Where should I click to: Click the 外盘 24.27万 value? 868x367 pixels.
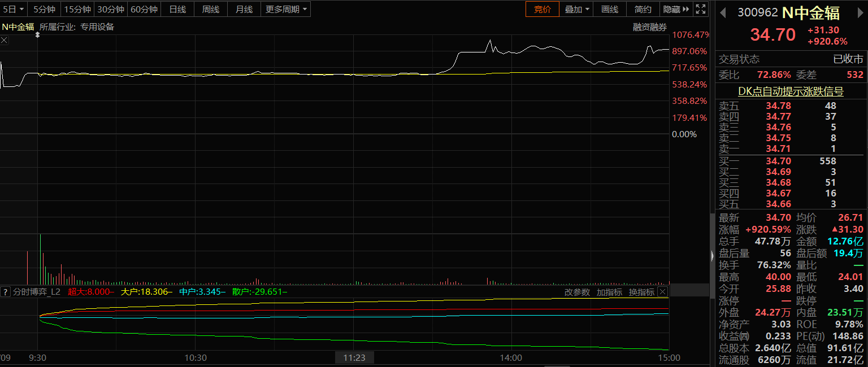[x=772, y=312]
